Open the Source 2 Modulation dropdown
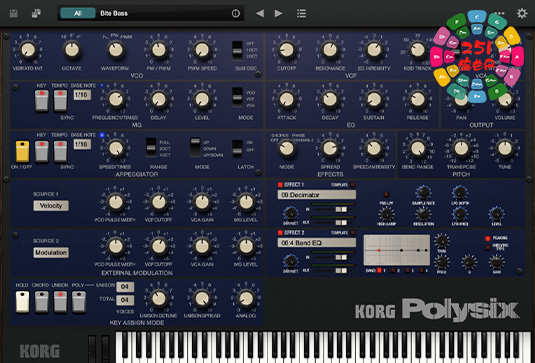This screenshot has height=363, width=535. [51, 252]
